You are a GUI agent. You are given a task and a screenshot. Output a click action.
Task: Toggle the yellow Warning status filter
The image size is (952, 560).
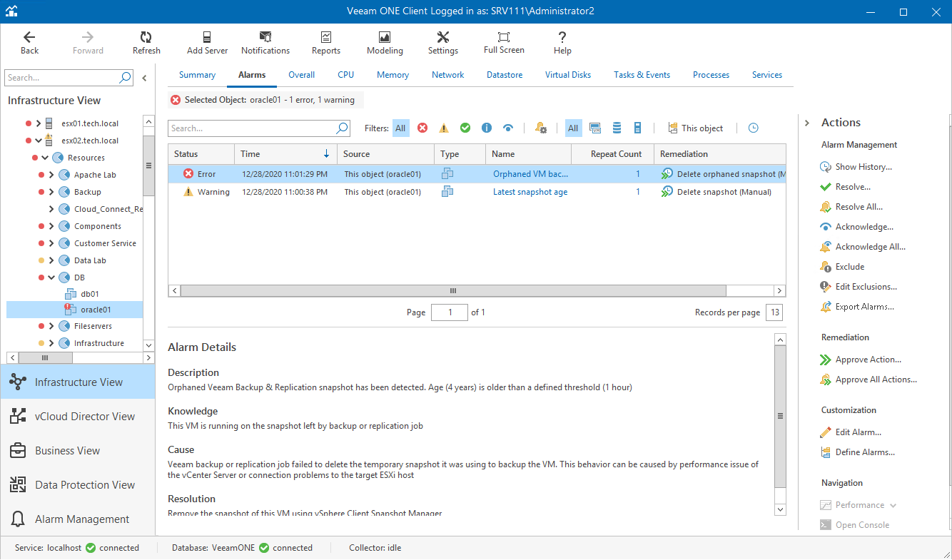coord(444,128)
